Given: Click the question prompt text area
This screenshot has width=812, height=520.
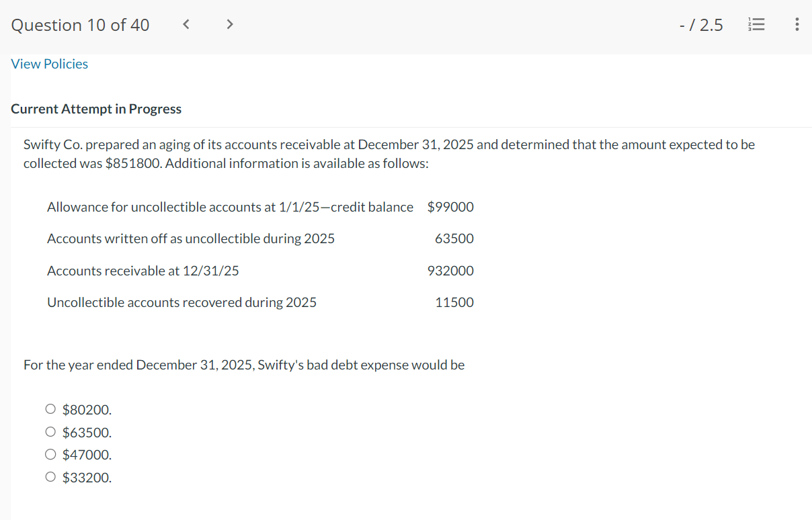Looking at the screenshot, I should [x=389, y=153].
